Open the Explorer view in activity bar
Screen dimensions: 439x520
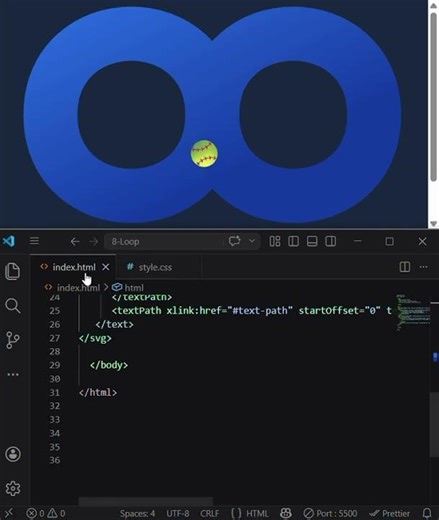pos(13,271)
